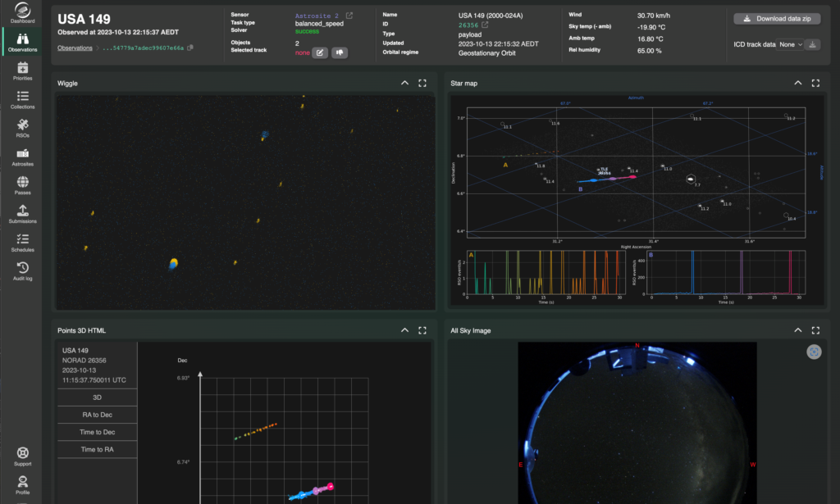
Task: Open Passes globe section
Action: pyautogui.click(x=22, y=185)
